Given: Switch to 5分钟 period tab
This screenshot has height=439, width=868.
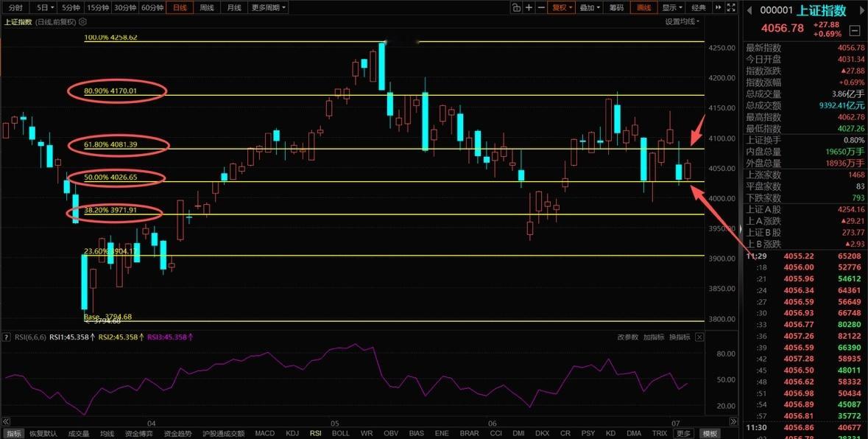Looking at the screenshot, I should (71, 8).
